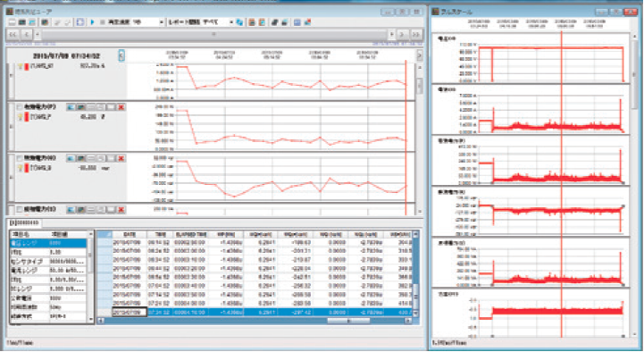The height and width of the screenshot is (352, 644).
Task: Click the data table's horizontal scrollbar thumb
Action: coord(348,321)
